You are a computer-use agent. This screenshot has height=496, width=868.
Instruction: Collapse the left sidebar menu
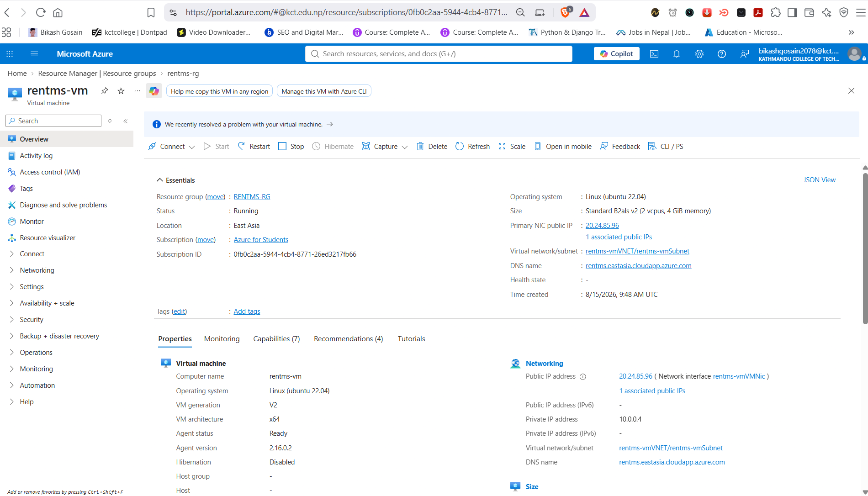(x=125, y=121)
